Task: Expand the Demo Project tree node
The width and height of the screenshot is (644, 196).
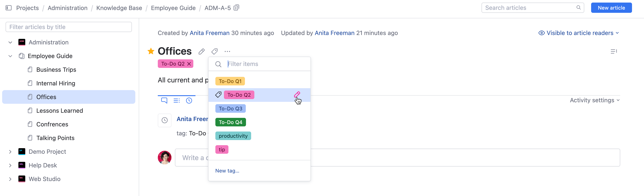Action: (10, 152)
